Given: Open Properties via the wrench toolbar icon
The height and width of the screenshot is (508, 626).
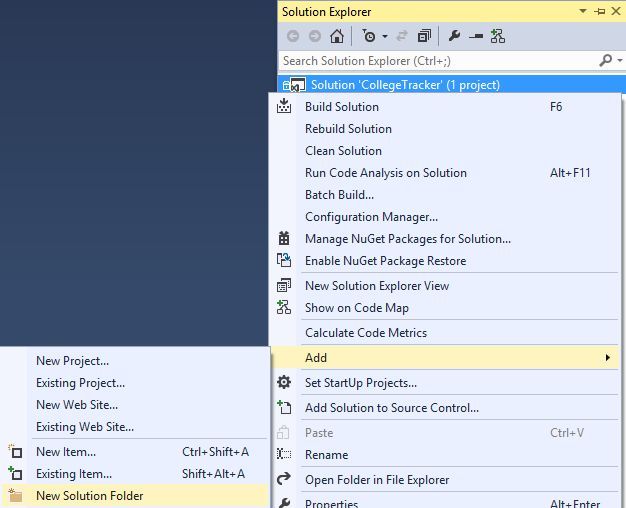Looking at the screenshot, I should [x=454, y=36].
